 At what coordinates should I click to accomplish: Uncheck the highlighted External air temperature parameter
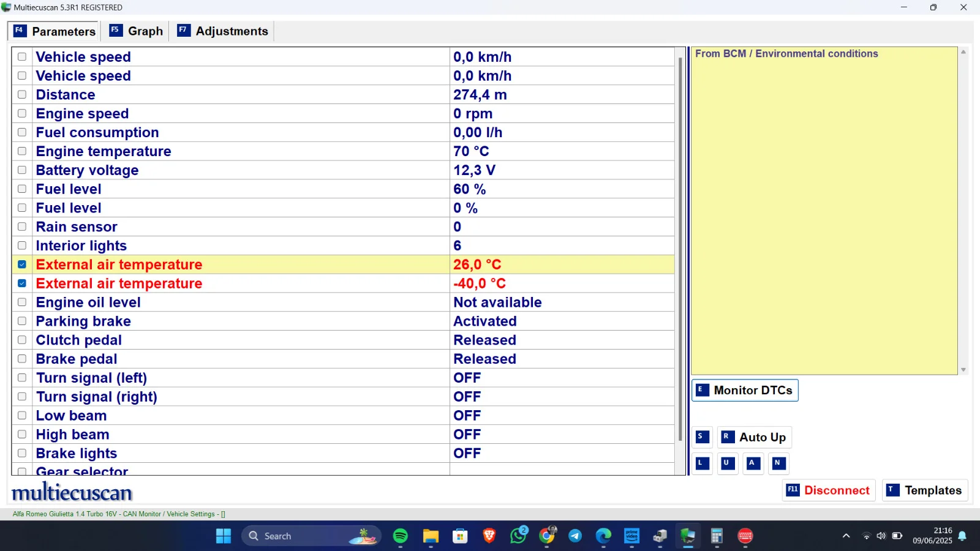[22, 264]
